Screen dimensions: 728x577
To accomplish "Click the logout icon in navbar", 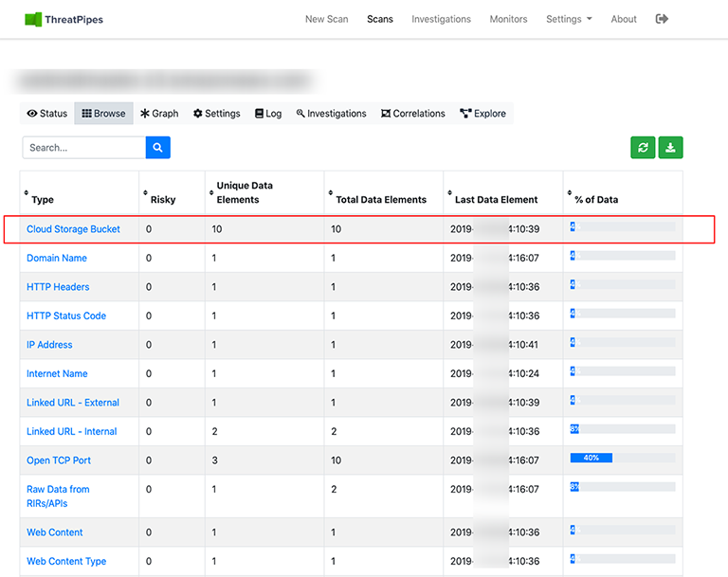I will [662, 19].
